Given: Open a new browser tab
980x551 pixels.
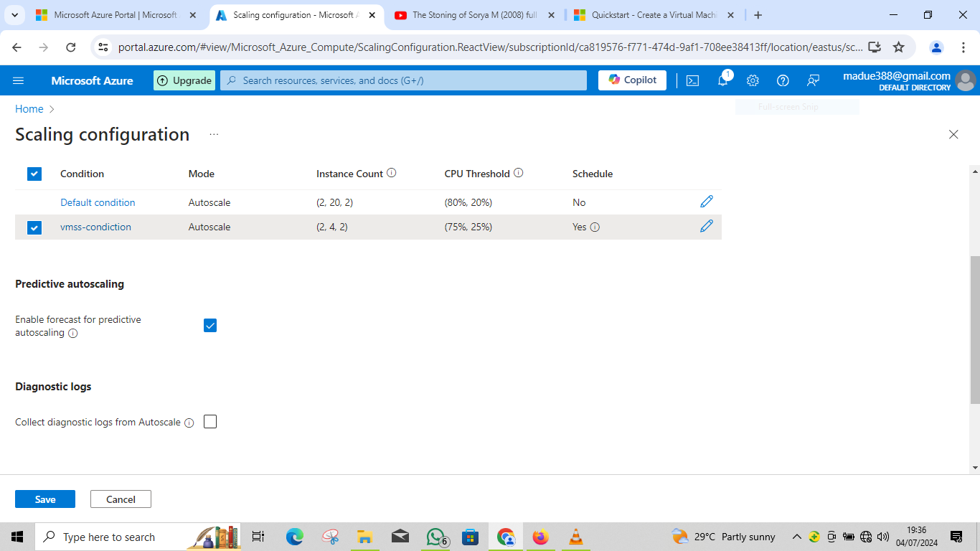Looking at the screenshot, I should click(x=758, y=15).
